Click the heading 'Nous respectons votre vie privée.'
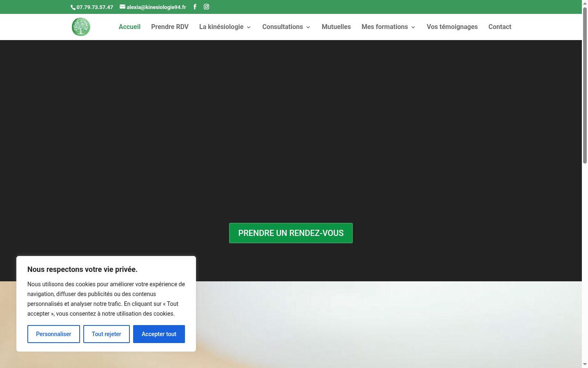This screenshot has width=588, height=368. click(x=82, y=269)
